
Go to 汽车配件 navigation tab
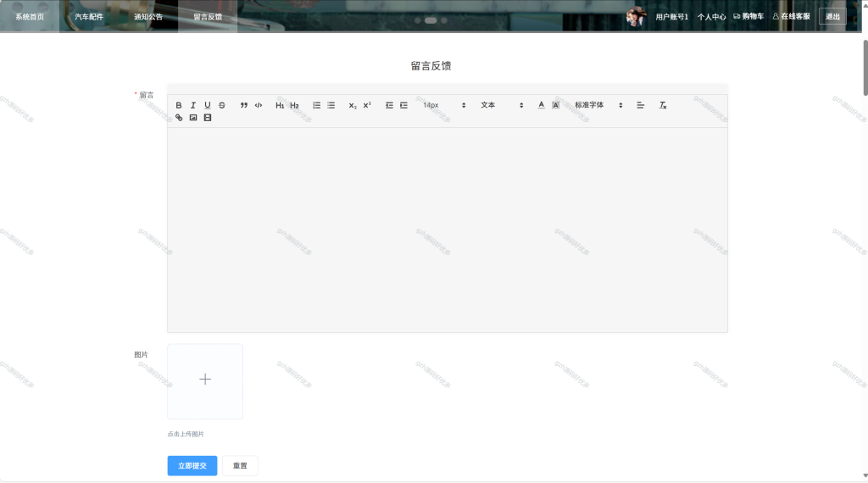[89, 17]
